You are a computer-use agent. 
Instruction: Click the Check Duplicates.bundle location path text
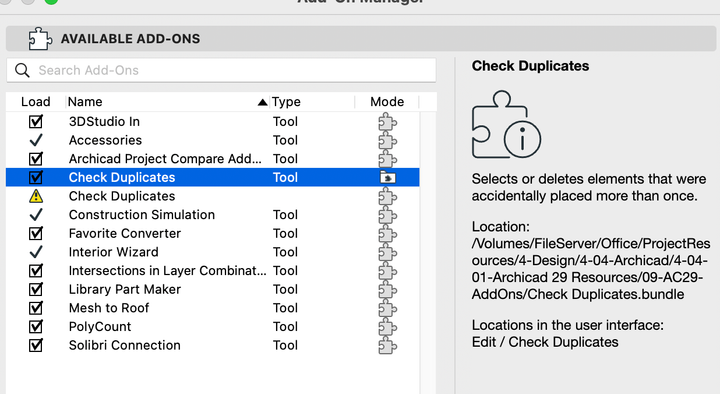click(591, 269)
